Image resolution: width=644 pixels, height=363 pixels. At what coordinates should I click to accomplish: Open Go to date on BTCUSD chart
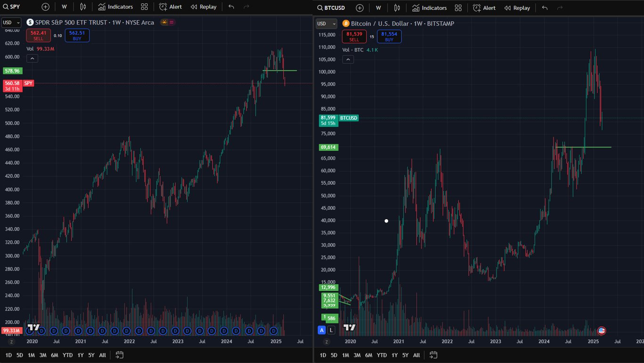pos(434,355)
